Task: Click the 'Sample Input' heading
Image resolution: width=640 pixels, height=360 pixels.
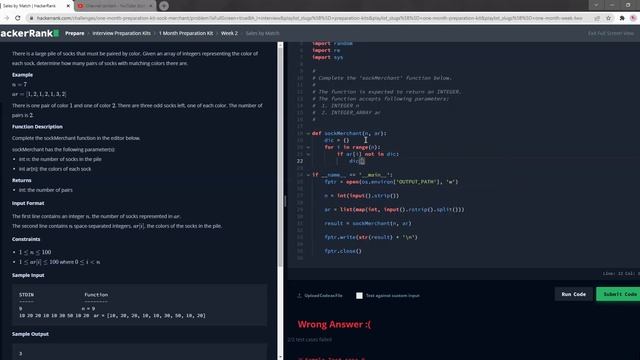Action: point(28,276)
